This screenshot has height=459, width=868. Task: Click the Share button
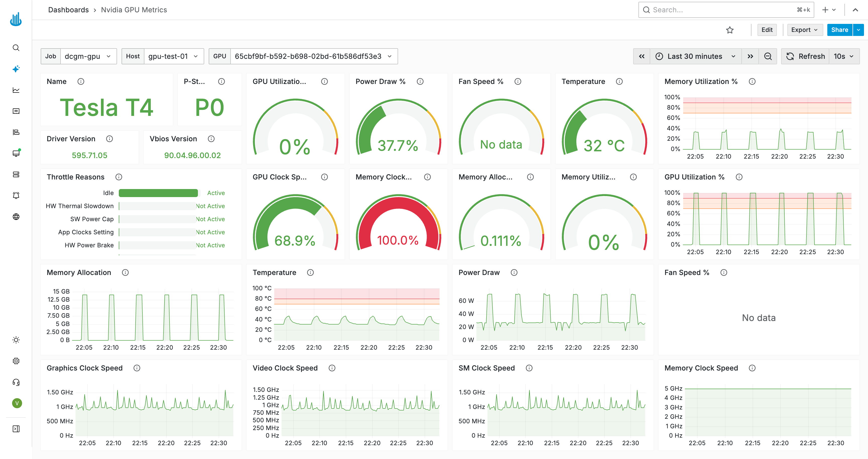[839, 30]
